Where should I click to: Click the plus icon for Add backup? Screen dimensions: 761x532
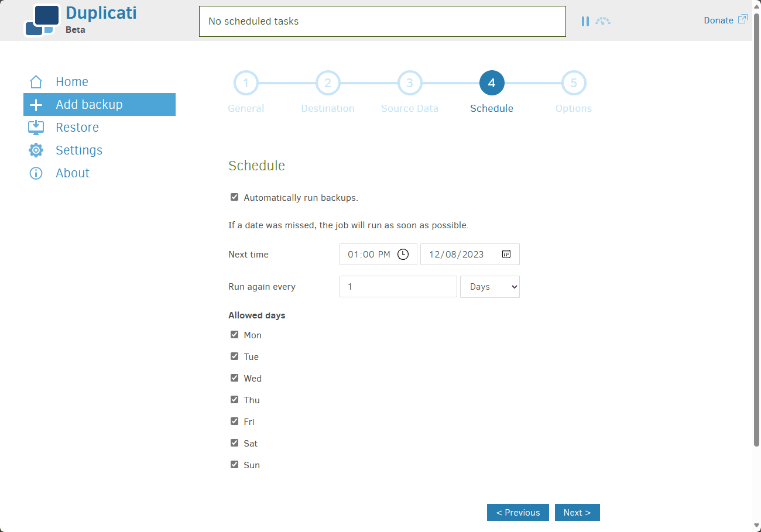36,105
